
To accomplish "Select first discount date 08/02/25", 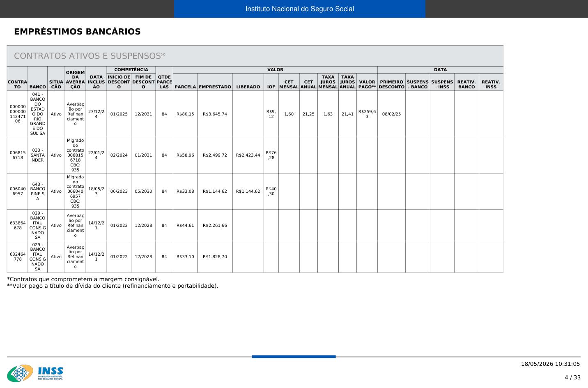I will pyautogui.click(x=391, y=114).
